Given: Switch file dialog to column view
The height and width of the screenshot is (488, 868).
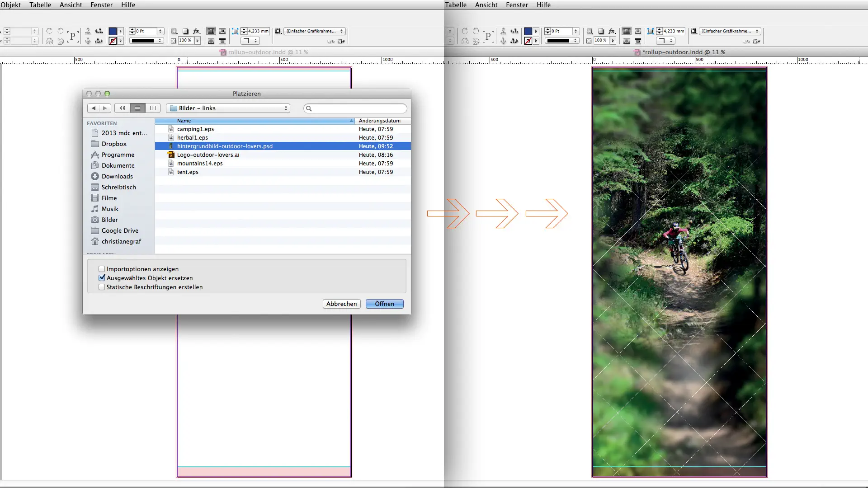Looking at the screenshot, I should [153, 108].
